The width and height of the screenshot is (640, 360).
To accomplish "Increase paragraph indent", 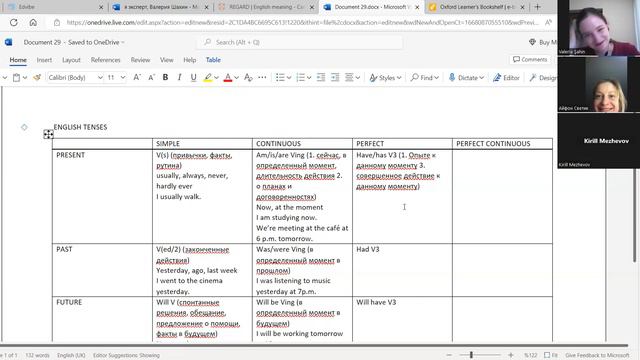I will [x=335, y=78].
